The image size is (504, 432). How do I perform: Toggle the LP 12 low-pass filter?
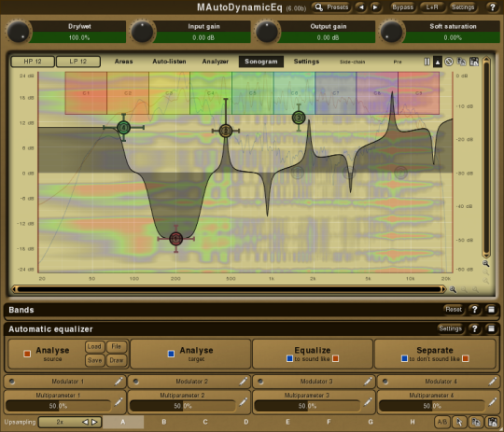(78, 62)
